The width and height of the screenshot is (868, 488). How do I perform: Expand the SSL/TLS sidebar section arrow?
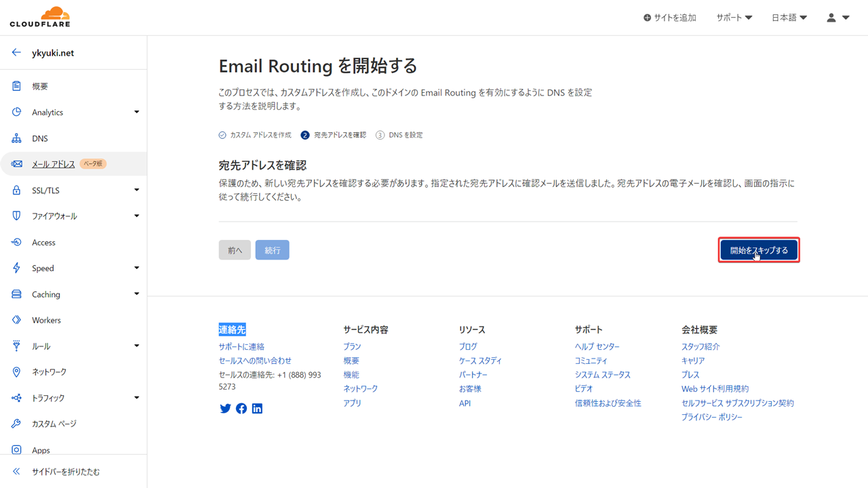click(136, 190)
